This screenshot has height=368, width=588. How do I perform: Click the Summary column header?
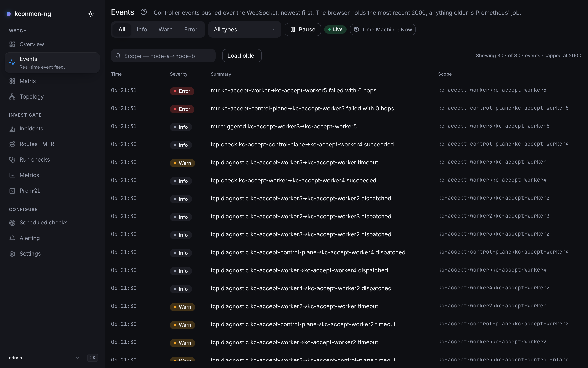221,74
